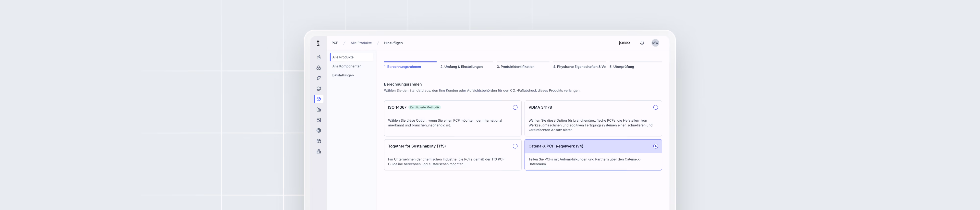This screenshot has height=210, width=980.
Task: Open the package-with-arrow icon in sidebar
Action: click(319, 141)
